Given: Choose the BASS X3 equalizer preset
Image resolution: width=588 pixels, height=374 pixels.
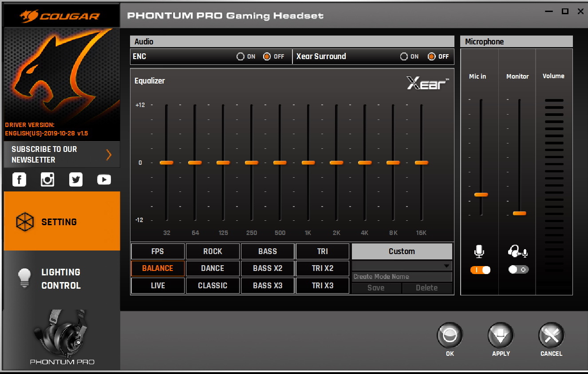Looking at the screenshot, I should pyautogui.click(x=268, y=286).
